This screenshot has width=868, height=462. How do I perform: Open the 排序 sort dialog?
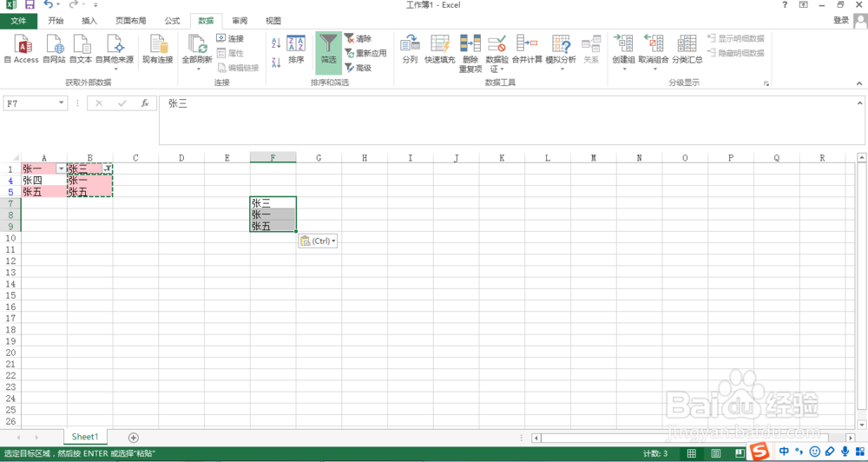[x=296, y=49]
